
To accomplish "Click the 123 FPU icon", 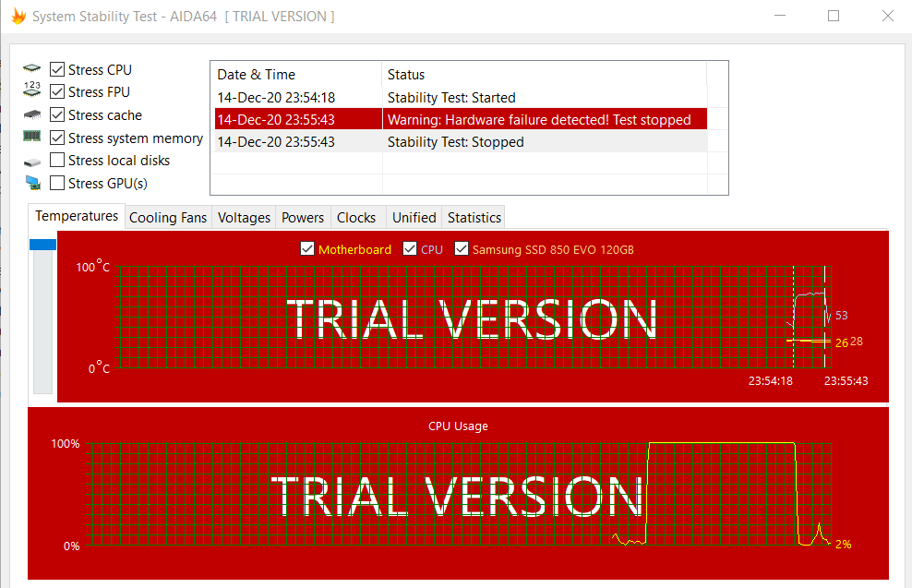I will (x=32, y=89).
